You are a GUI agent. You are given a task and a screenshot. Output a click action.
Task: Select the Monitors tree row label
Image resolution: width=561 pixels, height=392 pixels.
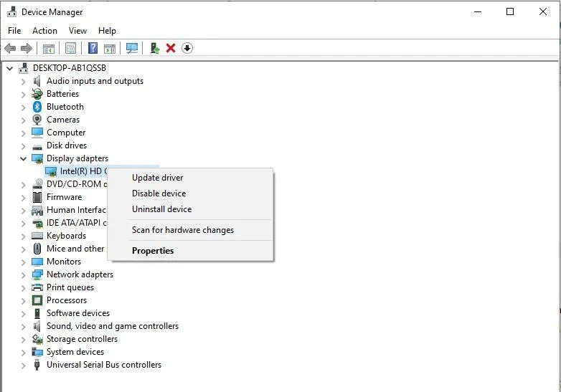[64, 262]
